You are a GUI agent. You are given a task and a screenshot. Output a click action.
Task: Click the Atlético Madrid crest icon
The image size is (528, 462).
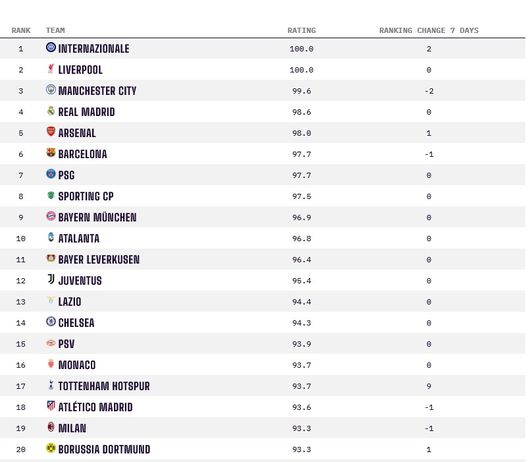[x=51, y=406]
